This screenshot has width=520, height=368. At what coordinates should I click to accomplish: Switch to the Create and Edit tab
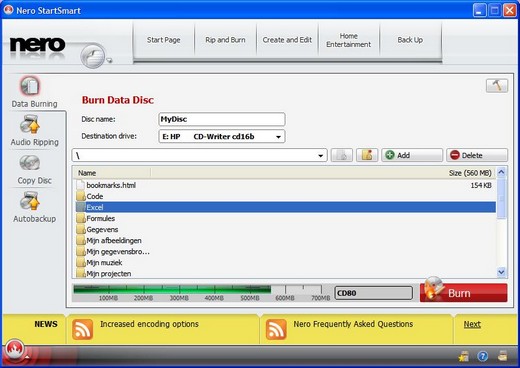[x=287, y=40]
